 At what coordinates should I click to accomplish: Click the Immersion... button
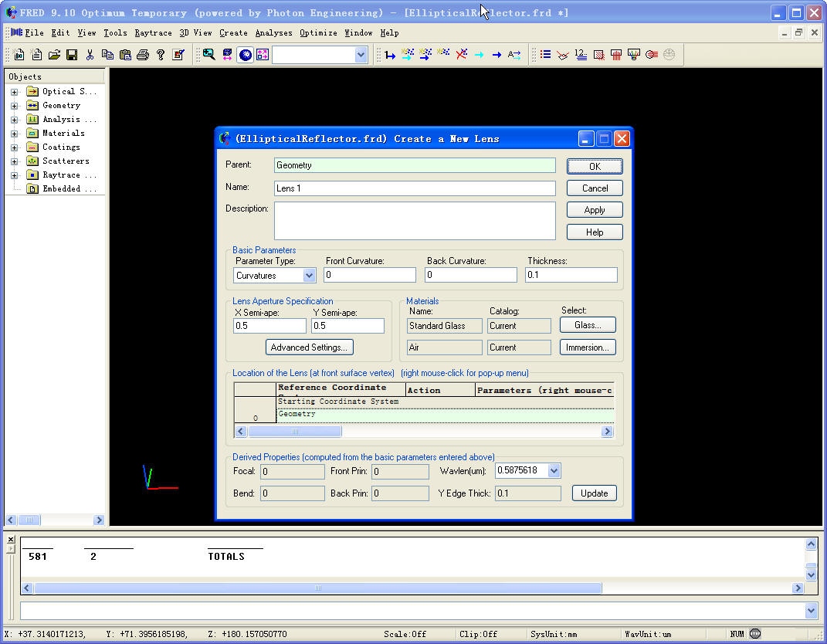pyautogui.click(x=588, y=347)
